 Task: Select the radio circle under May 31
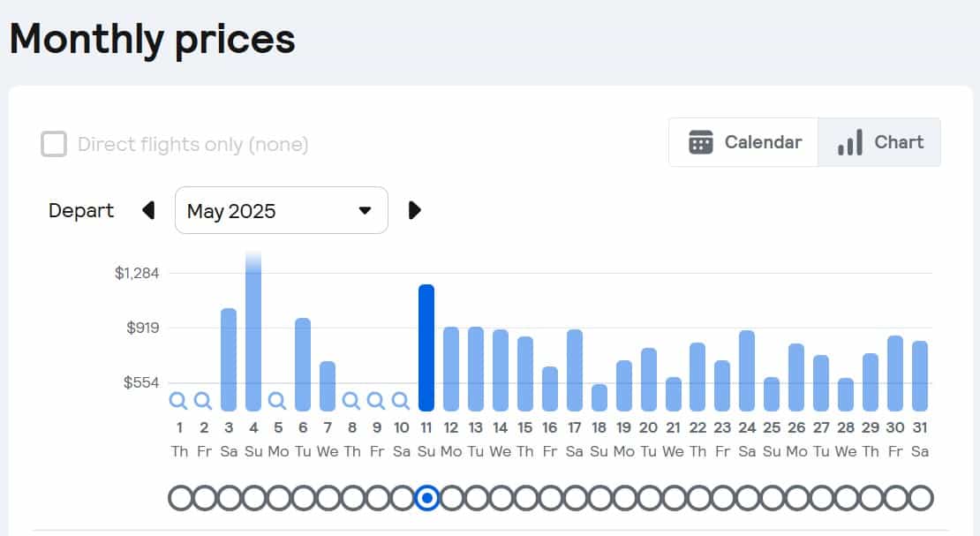[920, 498]
